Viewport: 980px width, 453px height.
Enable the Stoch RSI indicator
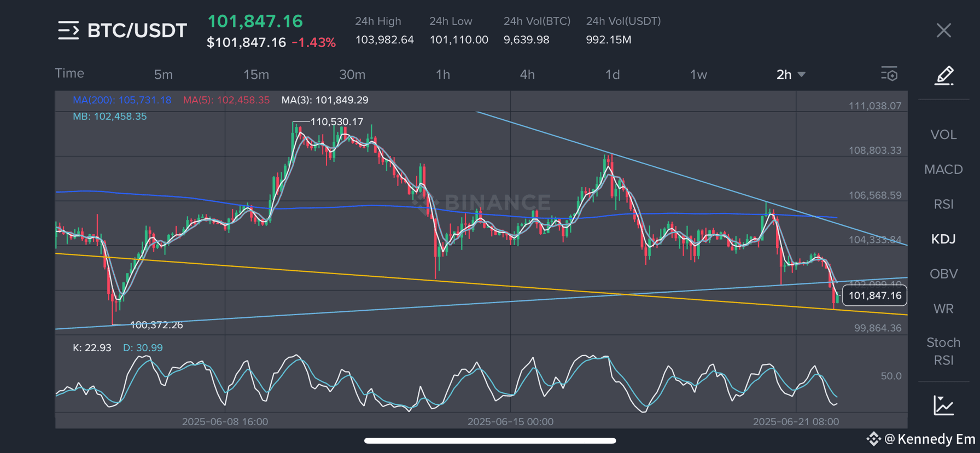943,351
